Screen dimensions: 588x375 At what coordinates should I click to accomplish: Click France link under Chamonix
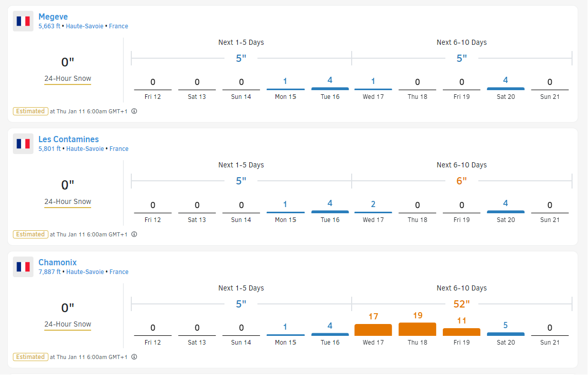coord(118,272)
